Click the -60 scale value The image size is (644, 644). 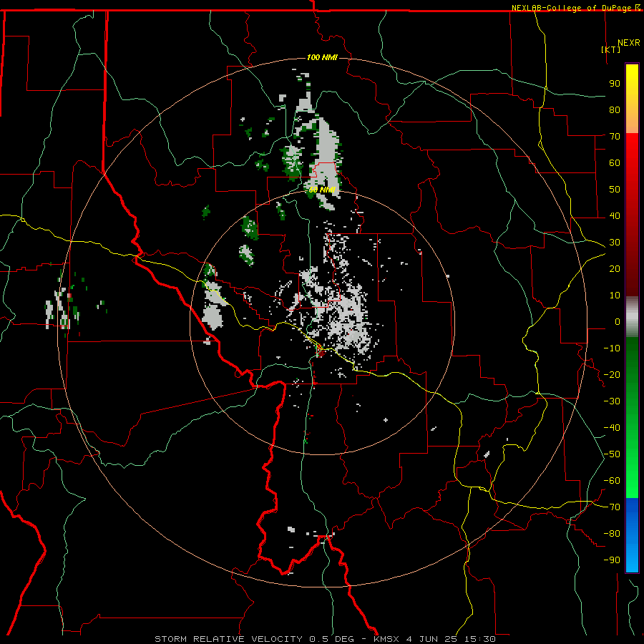pyautogui.click(x=612, y=481)
